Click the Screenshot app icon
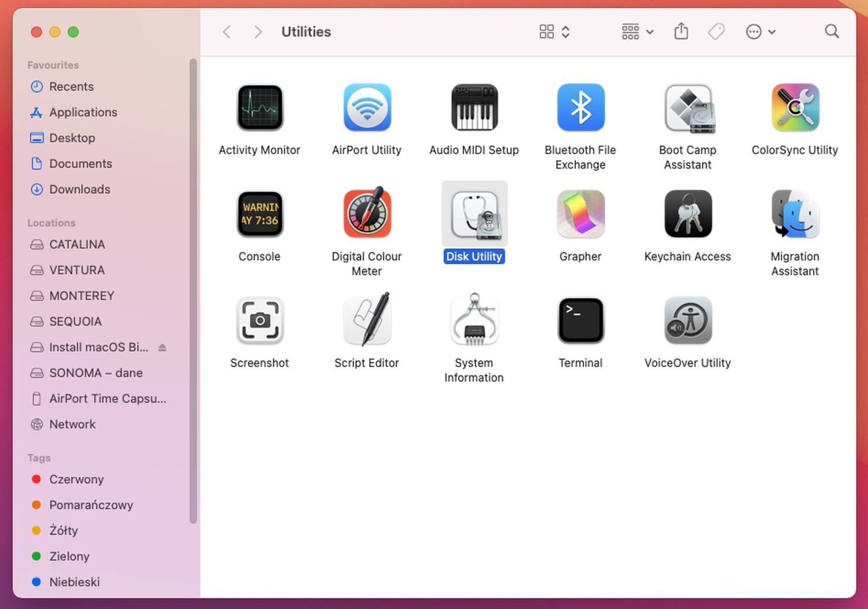Viewport: 868px width, 609px height. pos(260,321)
